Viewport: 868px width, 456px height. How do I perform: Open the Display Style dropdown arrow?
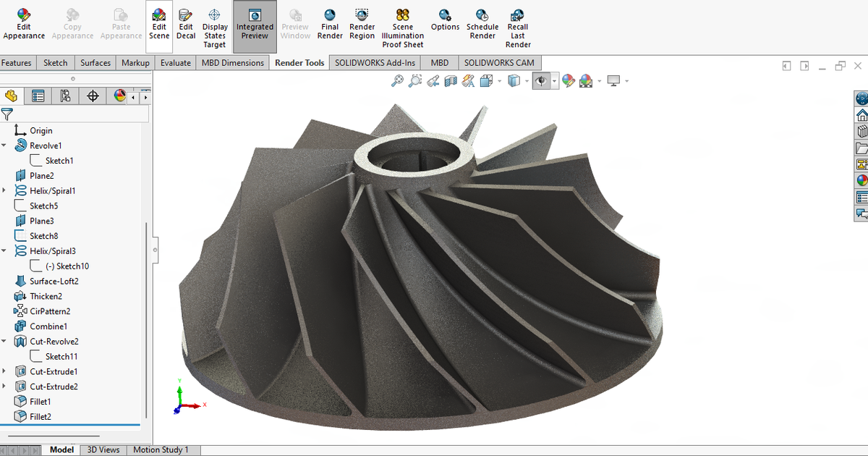[x=526, y=80]
